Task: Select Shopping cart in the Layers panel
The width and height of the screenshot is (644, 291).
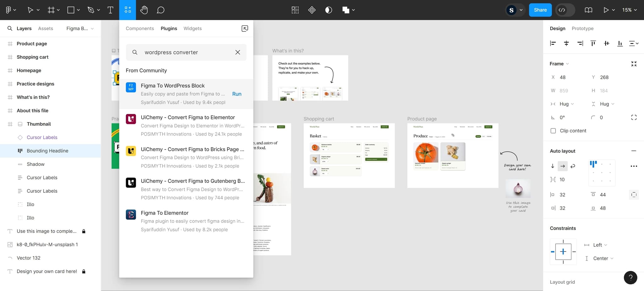Action: click(32, 57)
